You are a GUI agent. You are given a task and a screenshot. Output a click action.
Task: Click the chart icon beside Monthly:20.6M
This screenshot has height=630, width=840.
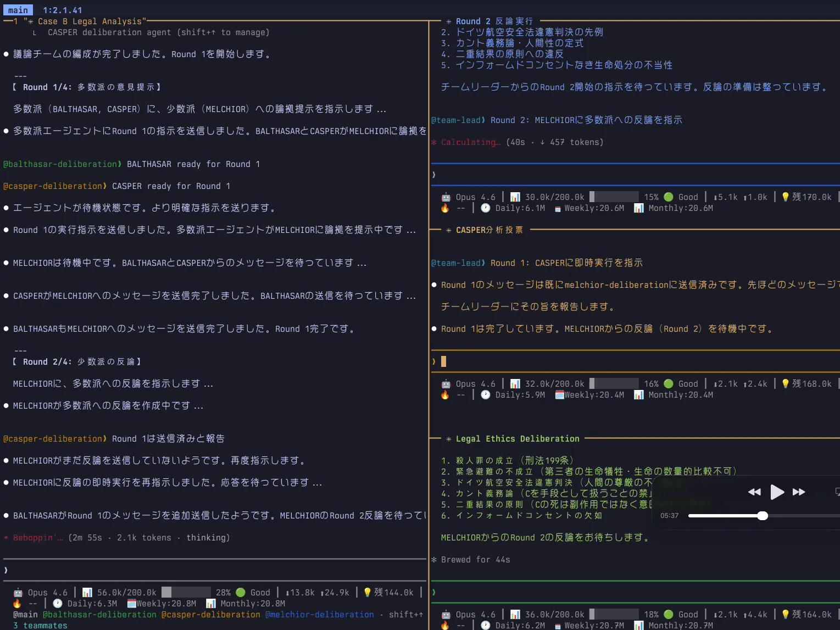(x=638, y=208)
